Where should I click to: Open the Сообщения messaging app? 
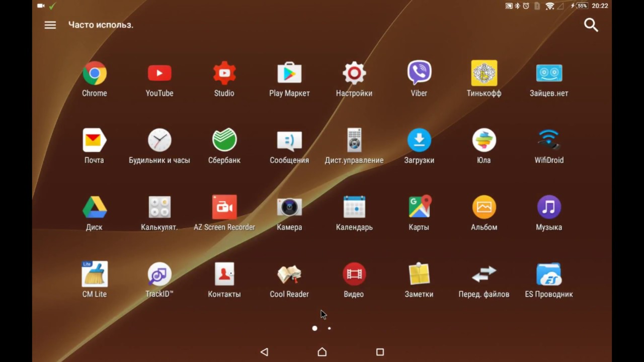click(289, 140)
